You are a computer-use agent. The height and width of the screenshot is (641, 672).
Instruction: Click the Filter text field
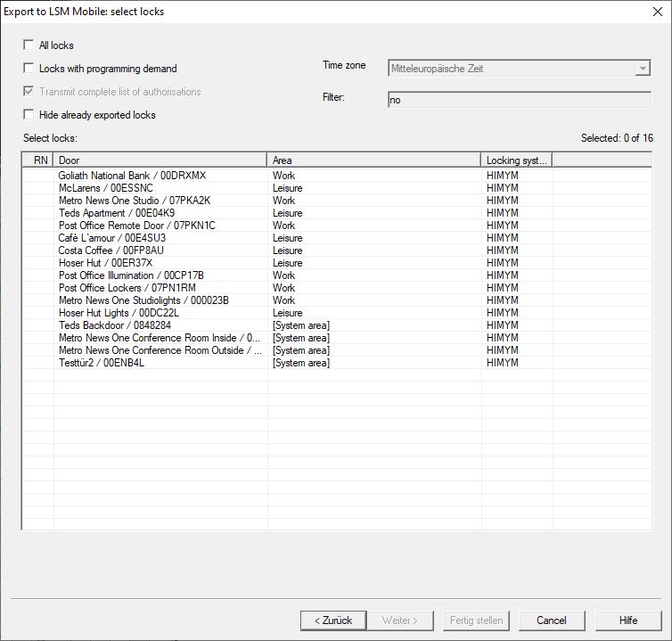tap(519, 101)
